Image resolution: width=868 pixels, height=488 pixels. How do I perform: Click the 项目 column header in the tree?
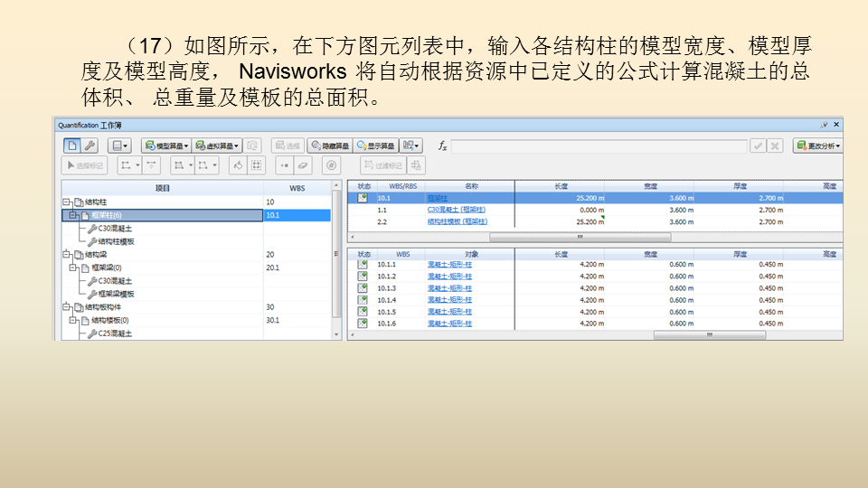[162, 188]
